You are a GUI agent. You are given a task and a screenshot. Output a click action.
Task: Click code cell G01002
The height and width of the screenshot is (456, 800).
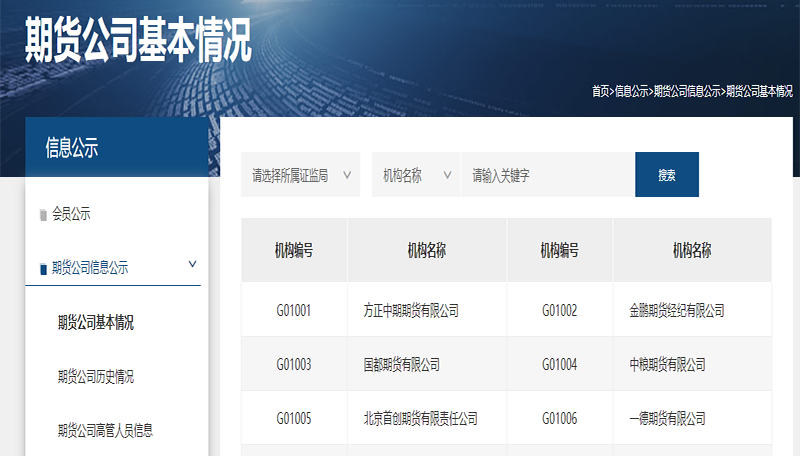pos(560,310)
